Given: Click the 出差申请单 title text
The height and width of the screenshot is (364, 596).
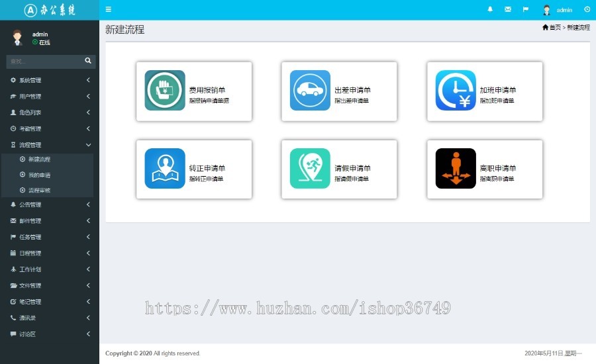Looking at the screenshot, I should pyautogui.click(x=352, y=90).
